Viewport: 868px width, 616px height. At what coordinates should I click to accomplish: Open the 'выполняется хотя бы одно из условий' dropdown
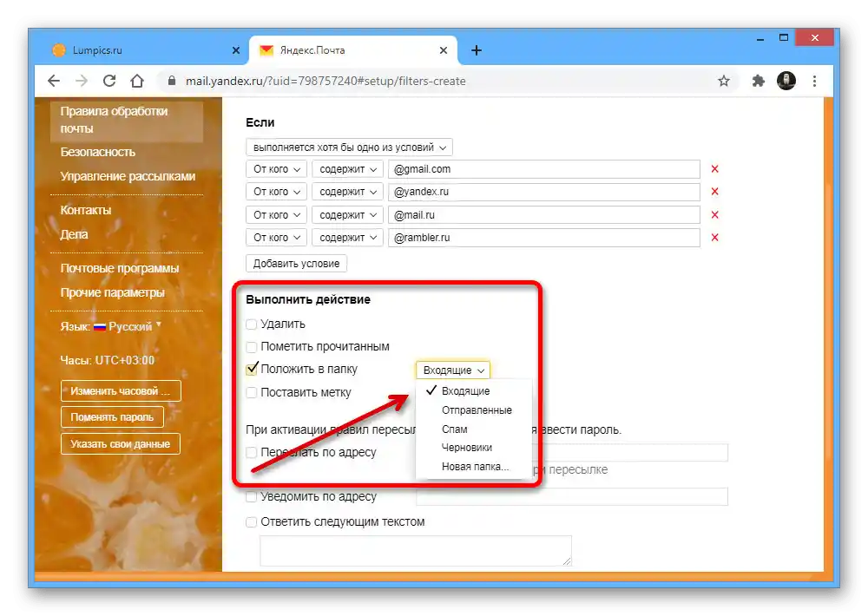pos(349,147)
